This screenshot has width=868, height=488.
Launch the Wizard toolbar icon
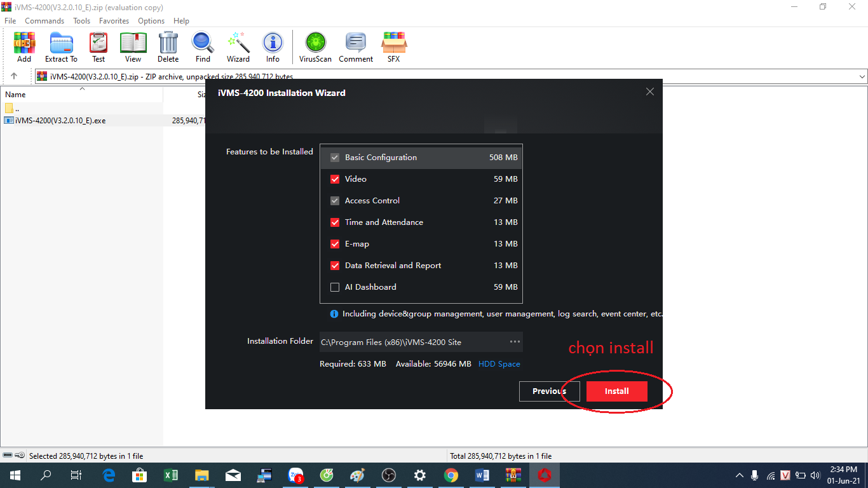point(238,48)
